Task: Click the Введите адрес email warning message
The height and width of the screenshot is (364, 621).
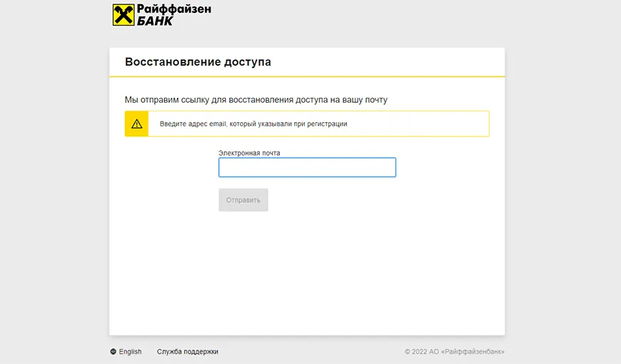Action: tap(253, 123)
